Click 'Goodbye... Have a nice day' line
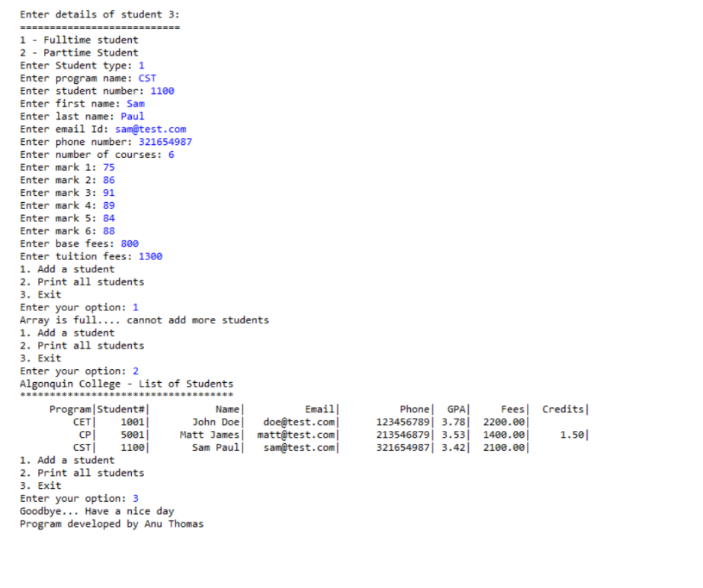This screenshot has height=588, width=703. click(x=97, y=511)
